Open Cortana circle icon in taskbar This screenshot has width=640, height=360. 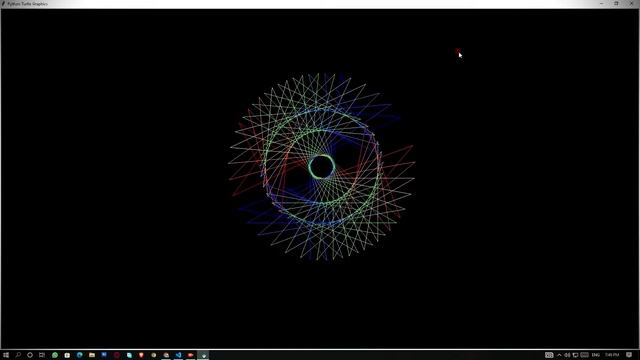(x=30, y=355)
